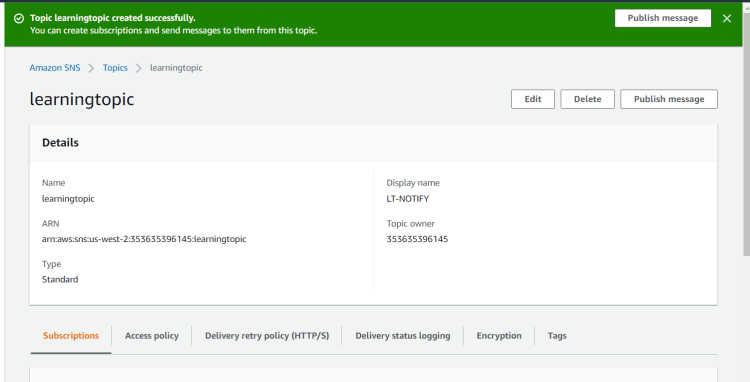Screen dimensions: 750x382
Task: Select the Delivery status logging tab
Action: [x=403, y=336]
